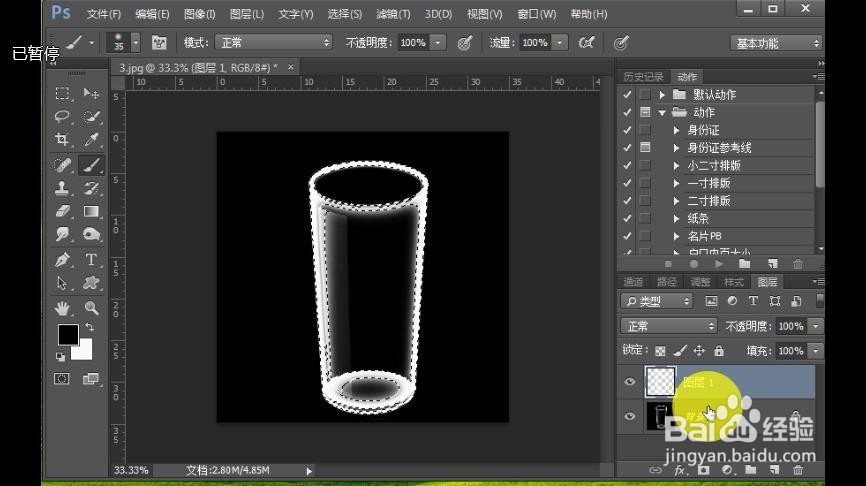866x486 pixels.
Task: Select the Pen tool
Action: tap(62, 260)
